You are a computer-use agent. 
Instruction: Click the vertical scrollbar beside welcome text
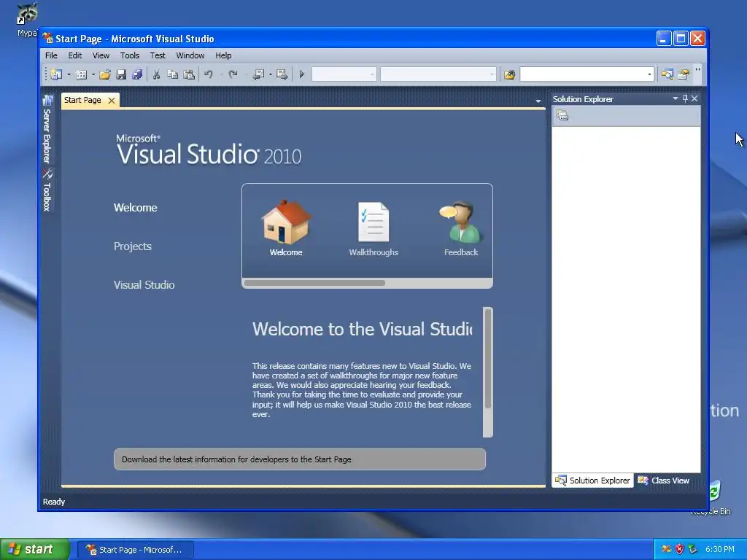(x=488, y=359)
